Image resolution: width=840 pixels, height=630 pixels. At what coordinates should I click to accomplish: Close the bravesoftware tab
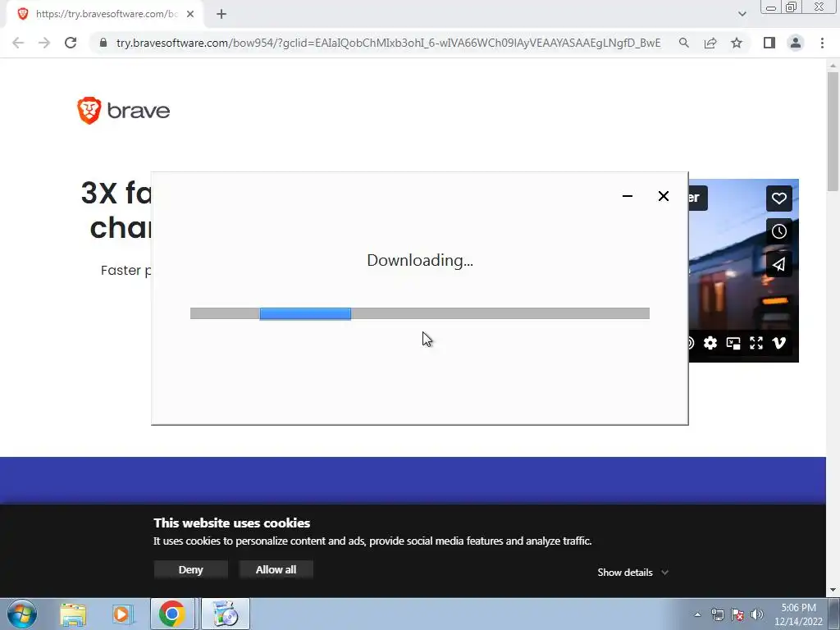(x=190, y=14)
